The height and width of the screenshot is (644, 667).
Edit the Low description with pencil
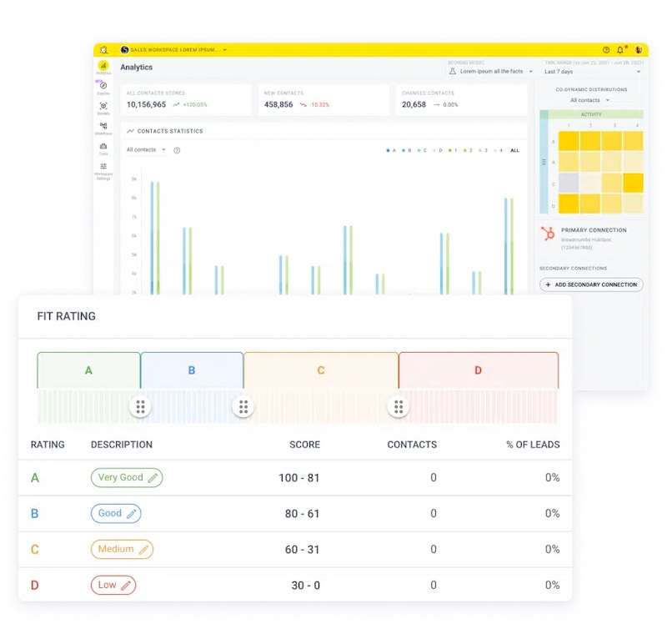pyautogui.click(x=126, y=586)
